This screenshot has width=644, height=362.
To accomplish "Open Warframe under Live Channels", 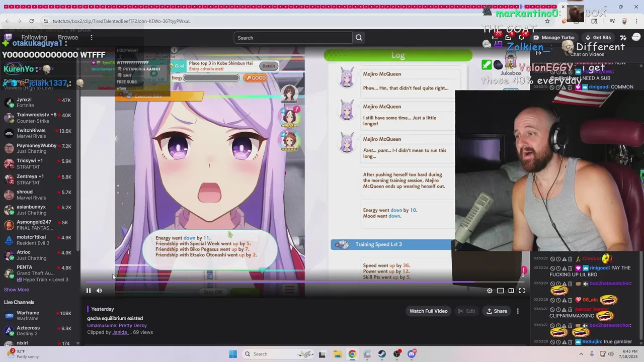I will (x=40, y=316).
